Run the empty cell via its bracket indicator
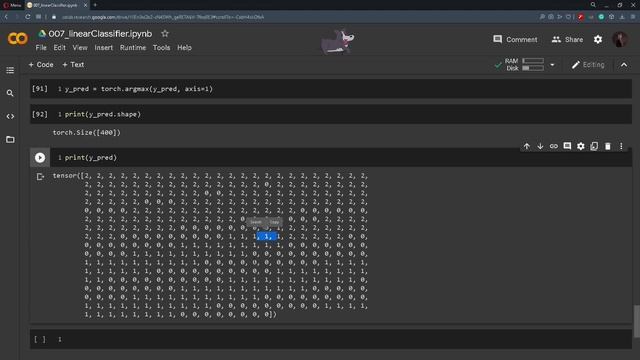Viewport: 640px width, 360px height. tap(40, 339)
